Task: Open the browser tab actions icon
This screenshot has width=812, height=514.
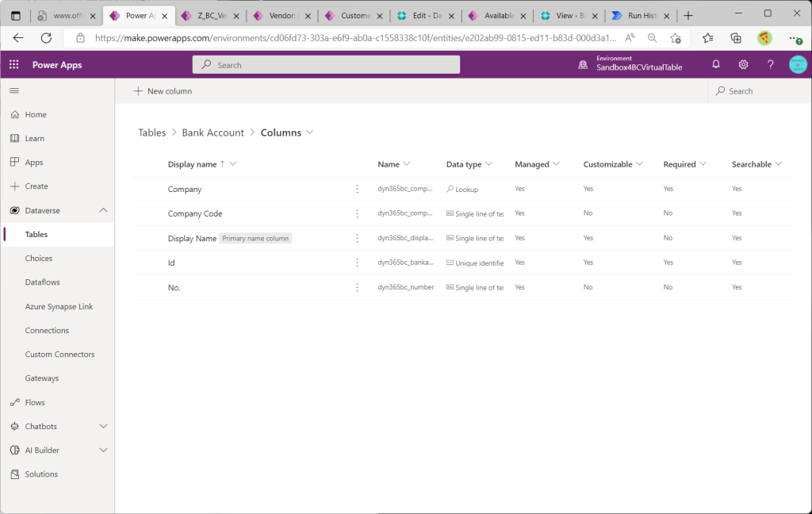Action: coord(16,16)
